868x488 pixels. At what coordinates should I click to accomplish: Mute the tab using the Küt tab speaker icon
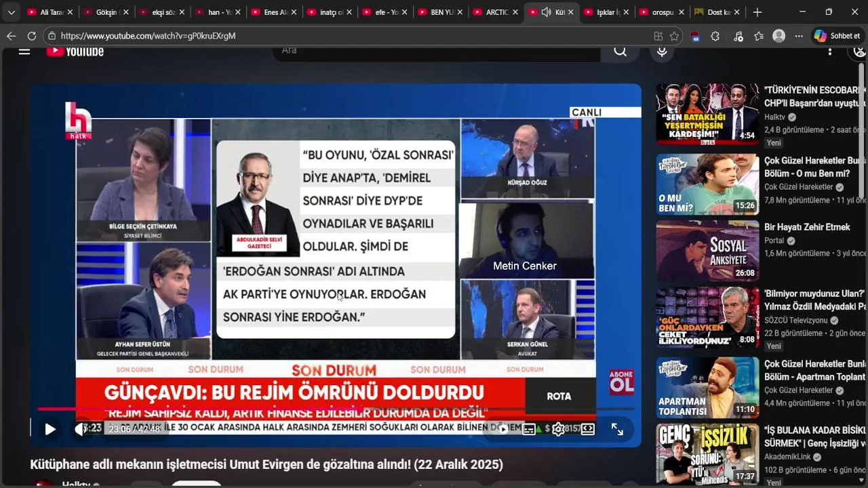tap(546, 12)
